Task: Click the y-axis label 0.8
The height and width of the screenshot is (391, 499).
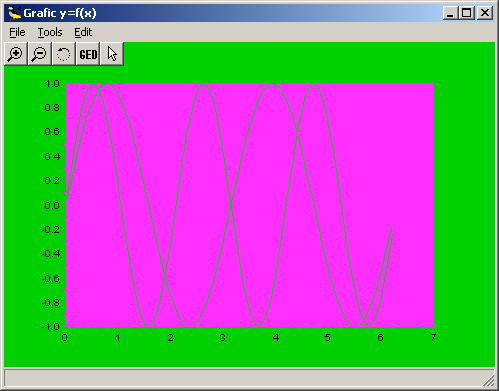Action: tap(52, 108)
